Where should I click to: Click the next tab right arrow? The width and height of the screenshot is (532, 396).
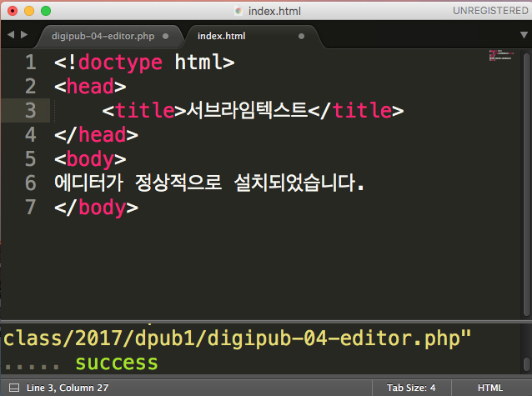pos(24,35)
